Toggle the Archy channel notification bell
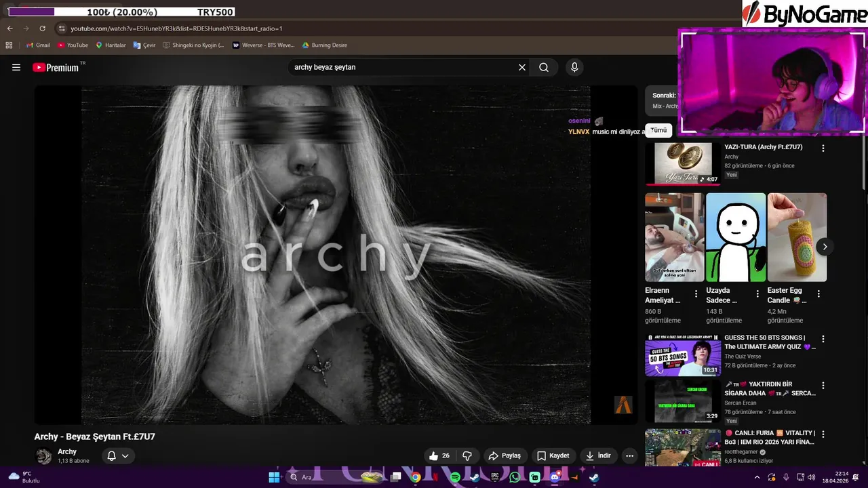868x488 pixels. (112, 455)
